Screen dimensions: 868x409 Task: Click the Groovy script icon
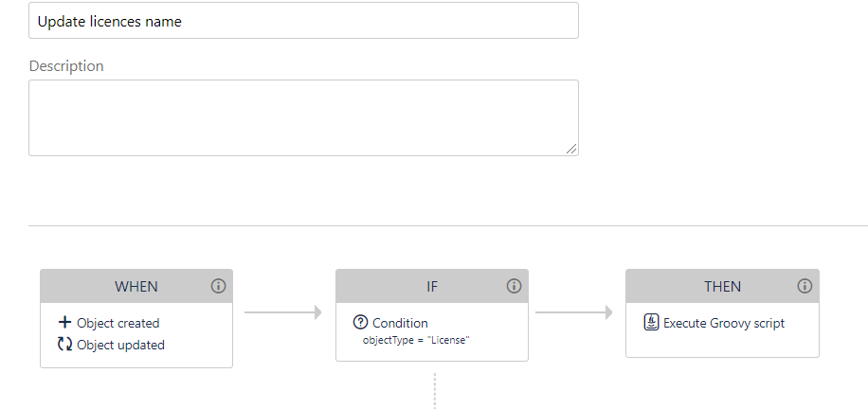click(651, 323)
